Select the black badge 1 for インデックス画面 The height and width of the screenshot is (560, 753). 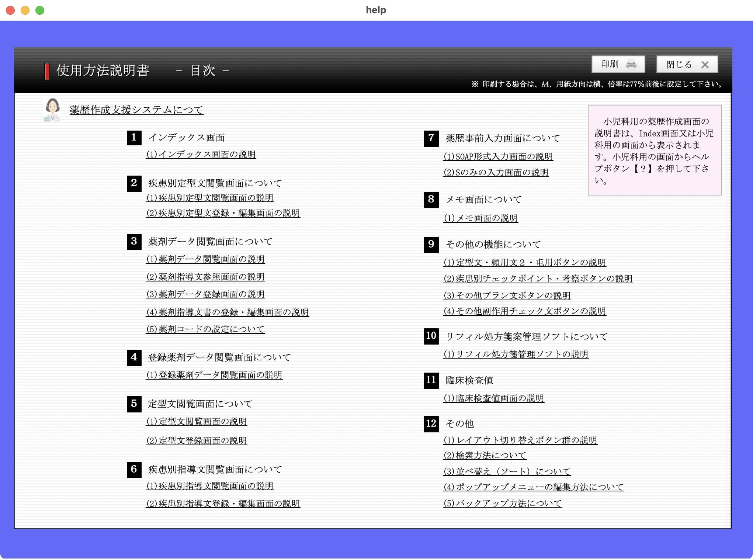pyautogui.click(x=133, y=137)
